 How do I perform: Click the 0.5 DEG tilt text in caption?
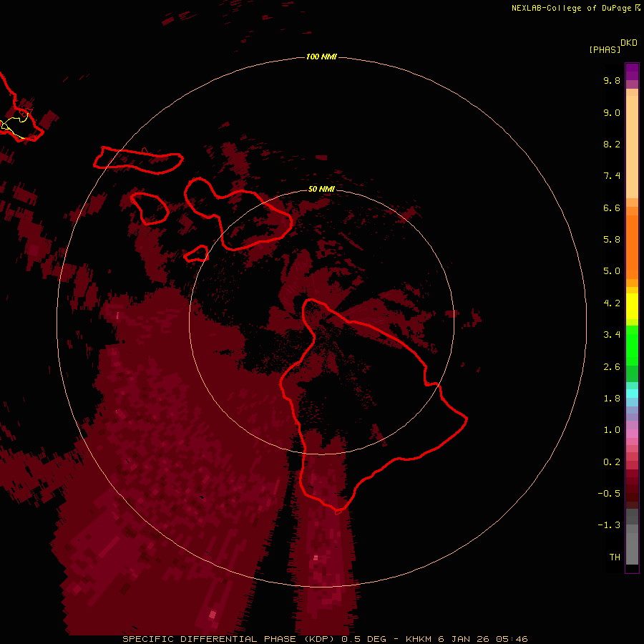364,639
